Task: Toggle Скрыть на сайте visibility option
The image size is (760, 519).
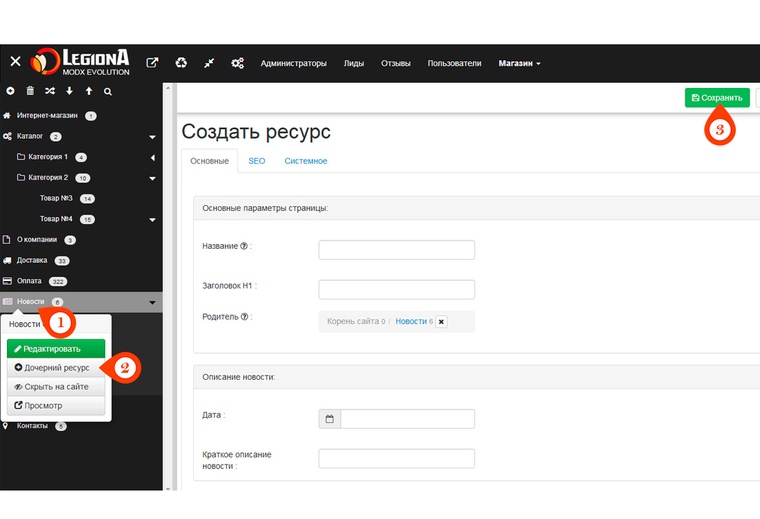Action: pos(56,386)
